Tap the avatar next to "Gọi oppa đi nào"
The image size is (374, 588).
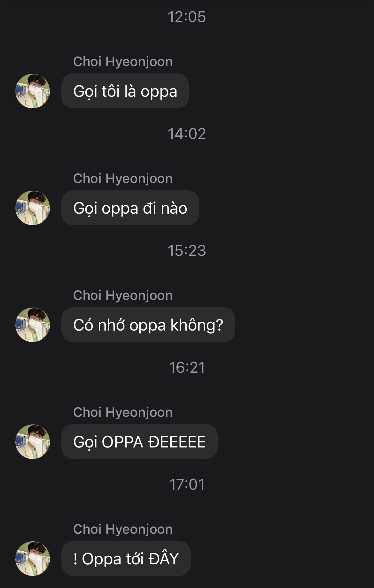tap(33, 208)
